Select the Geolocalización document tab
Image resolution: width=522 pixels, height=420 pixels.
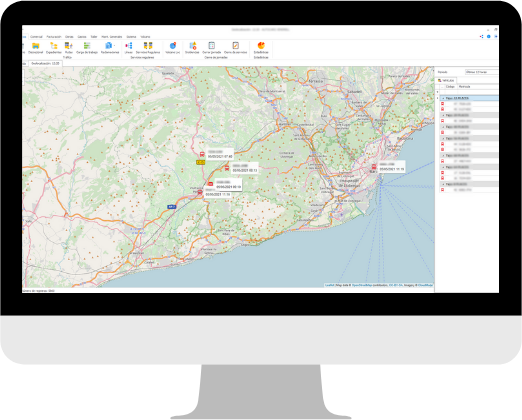point(45,63)
